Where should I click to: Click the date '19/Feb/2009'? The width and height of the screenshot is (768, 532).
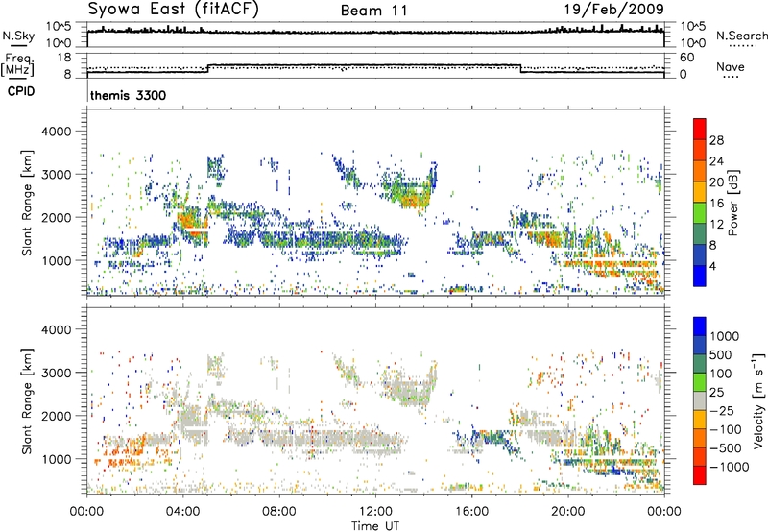pyautogui.click(x=614, y=10)
